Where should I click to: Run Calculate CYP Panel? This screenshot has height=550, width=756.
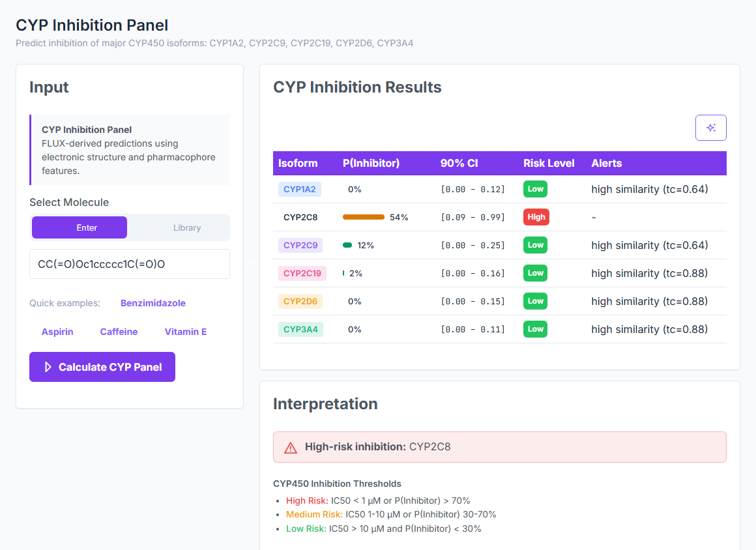pyautogui.click(x=102, y=367)
